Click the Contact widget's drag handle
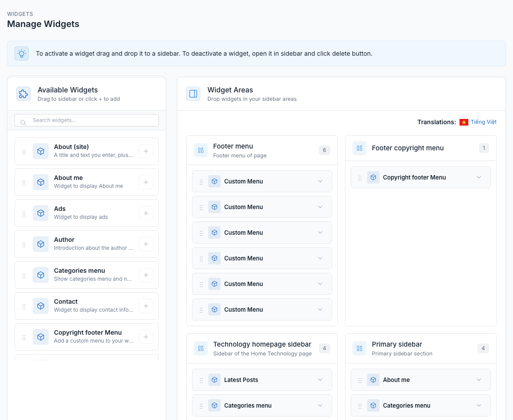 point(24,306)
